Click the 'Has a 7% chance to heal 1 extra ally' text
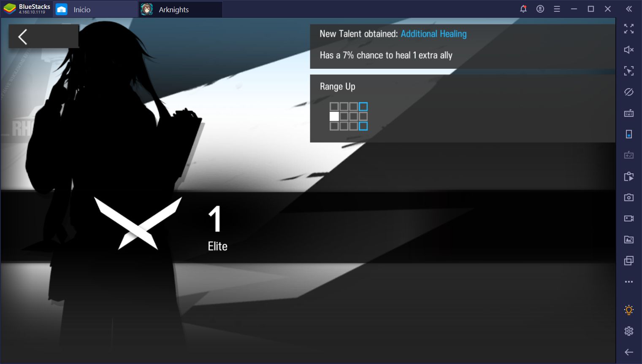The width and height of the screenshot is (642, 364). [x=386, y=55]
